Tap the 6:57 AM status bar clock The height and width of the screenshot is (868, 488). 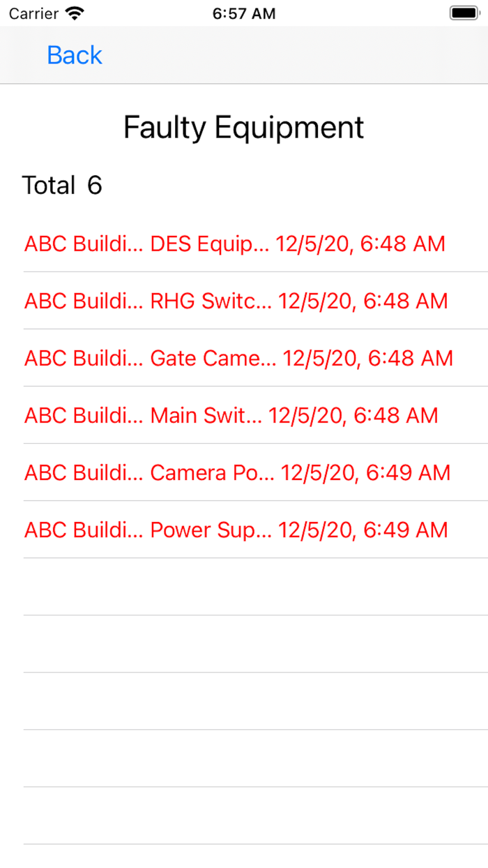[243, 13]
